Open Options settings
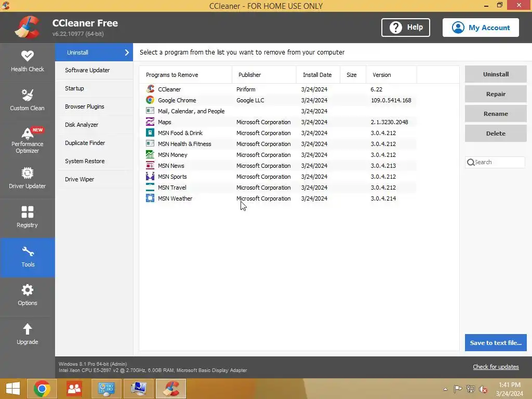Image resolution: width=532 pixels, height=399 pixels. (28, 296)
